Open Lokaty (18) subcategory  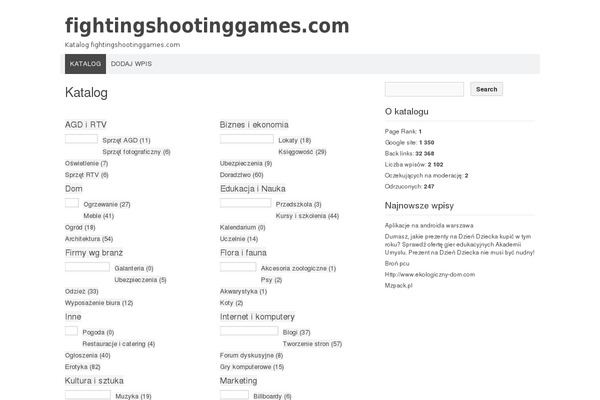point(295,140)
